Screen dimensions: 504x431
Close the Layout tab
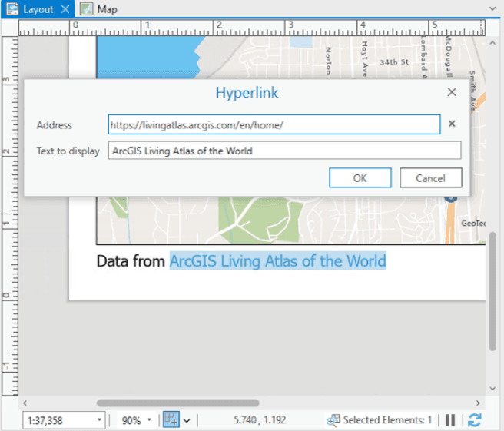point(65,9)
